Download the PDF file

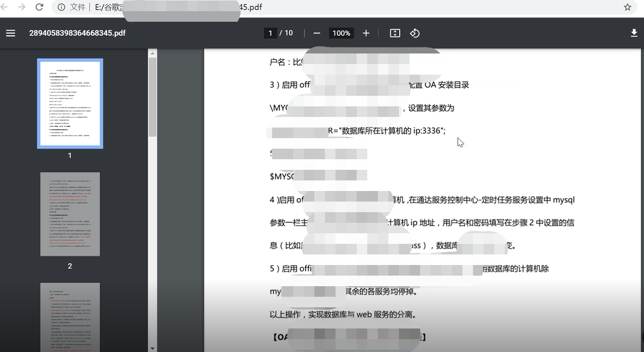[634, 33]
